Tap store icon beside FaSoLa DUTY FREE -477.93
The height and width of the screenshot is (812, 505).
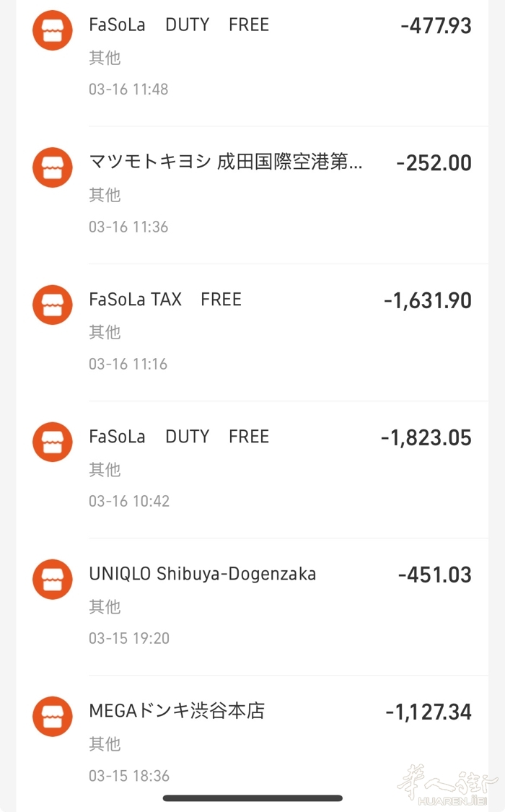click(x=53, y=30)
